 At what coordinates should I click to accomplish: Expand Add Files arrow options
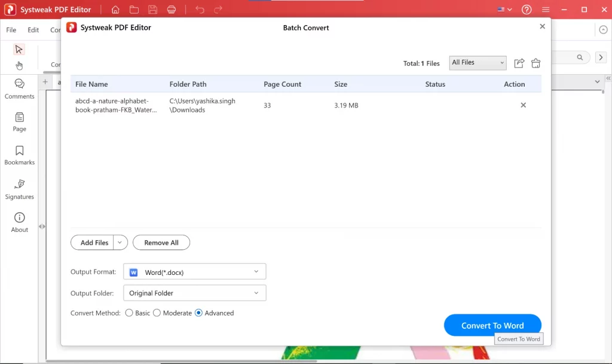(x=120, y=242)
